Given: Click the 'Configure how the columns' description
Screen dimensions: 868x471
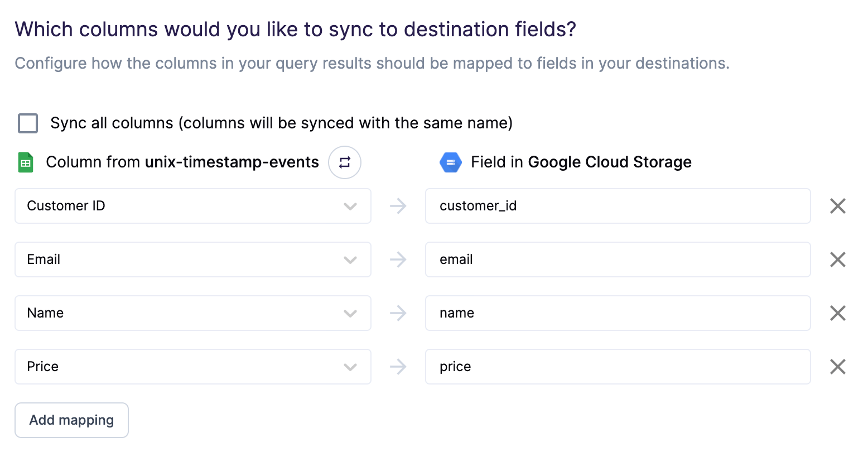Looking at the screenshot, I should [x=372, y=64].
